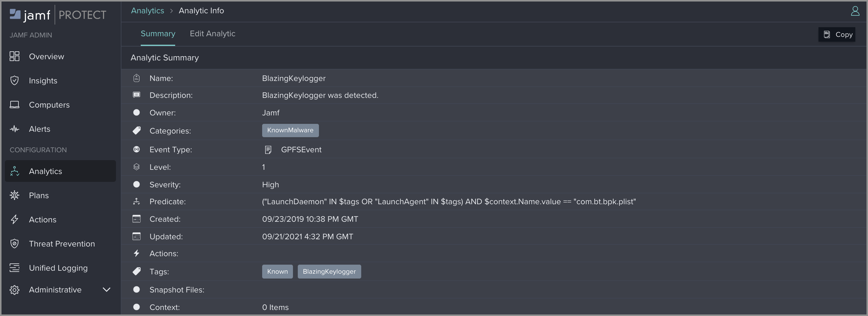Click the Snapshot Files row circle icon
Screen dimensions: 868x316
click(137, 289)
